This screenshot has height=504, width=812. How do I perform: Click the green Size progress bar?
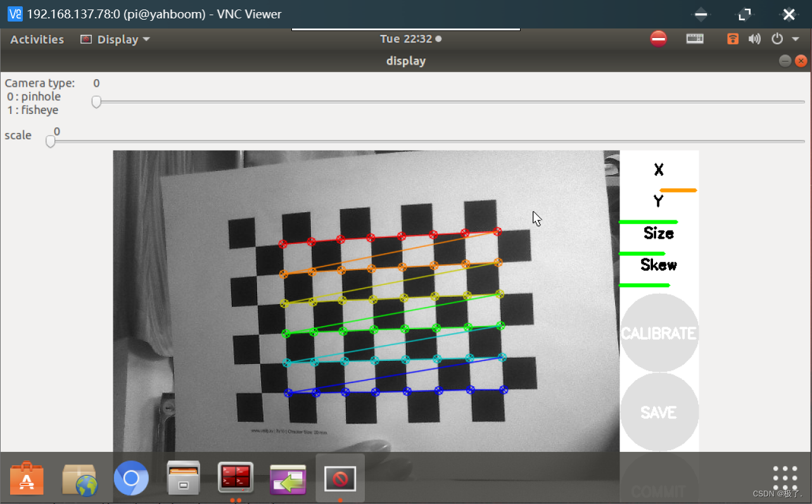[x=642, y=253]
